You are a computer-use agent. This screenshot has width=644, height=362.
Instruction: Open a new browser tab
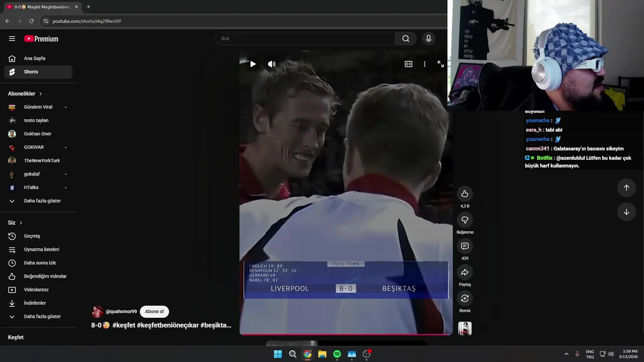point(88,7)
